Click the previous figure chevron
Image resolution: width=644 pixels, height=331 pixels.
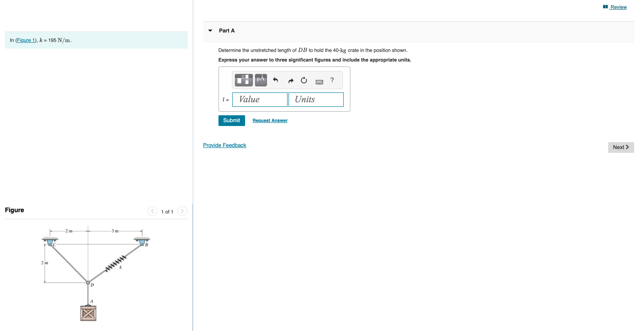[x=153, y=211]
